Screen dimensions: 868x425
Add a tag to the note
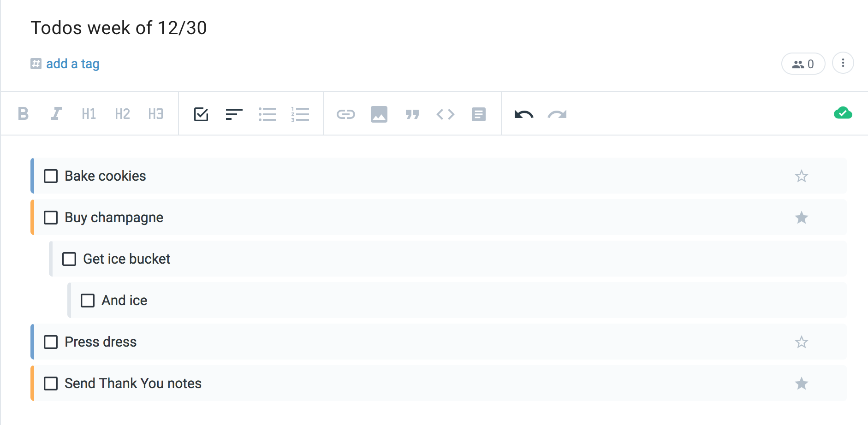click(x=65, y=64)
